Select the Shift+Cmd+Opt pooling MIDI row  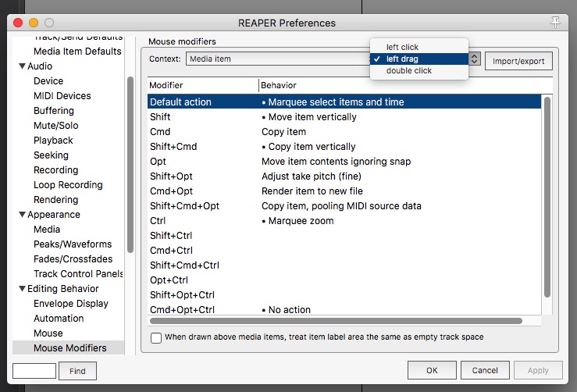point(344,205)
